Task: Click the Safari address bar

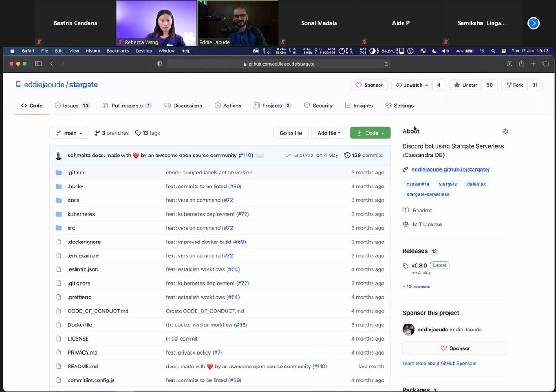Action: tap(279, 64)
